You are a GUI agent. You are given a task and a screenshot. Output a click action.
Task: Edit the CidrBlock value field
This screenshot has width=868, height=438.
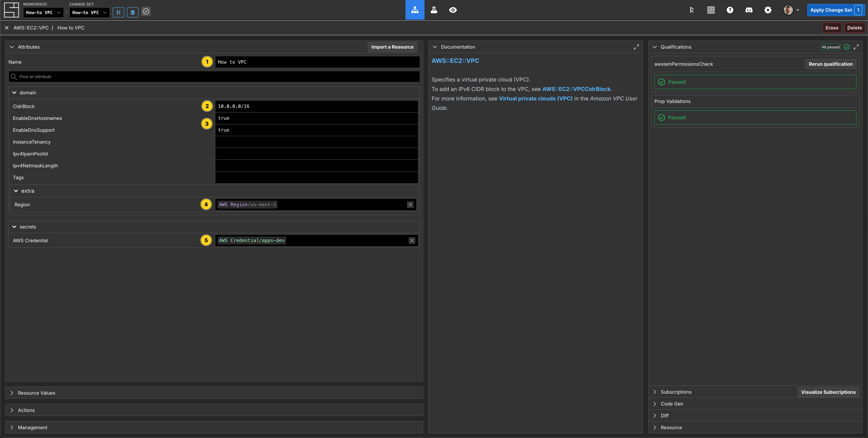click(316, 106)
